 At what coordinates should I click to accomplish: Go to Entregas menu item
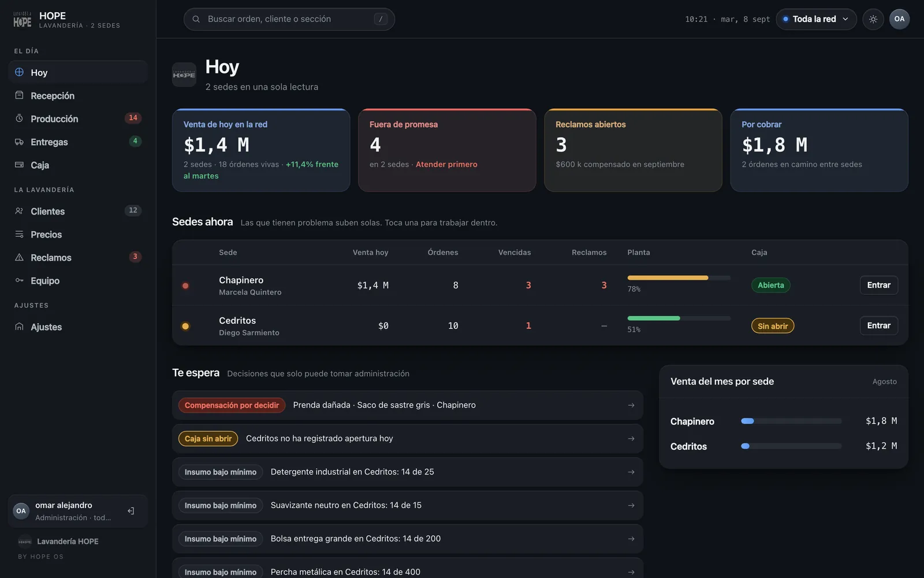click(78, 142)
